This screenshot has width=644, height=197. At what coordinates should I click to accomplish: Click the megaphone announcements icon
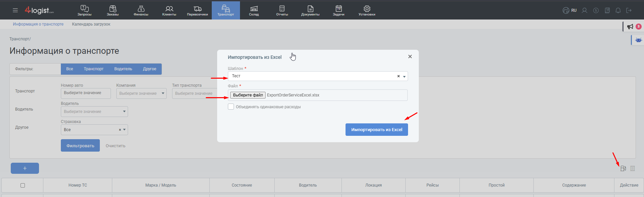(630, 27)
